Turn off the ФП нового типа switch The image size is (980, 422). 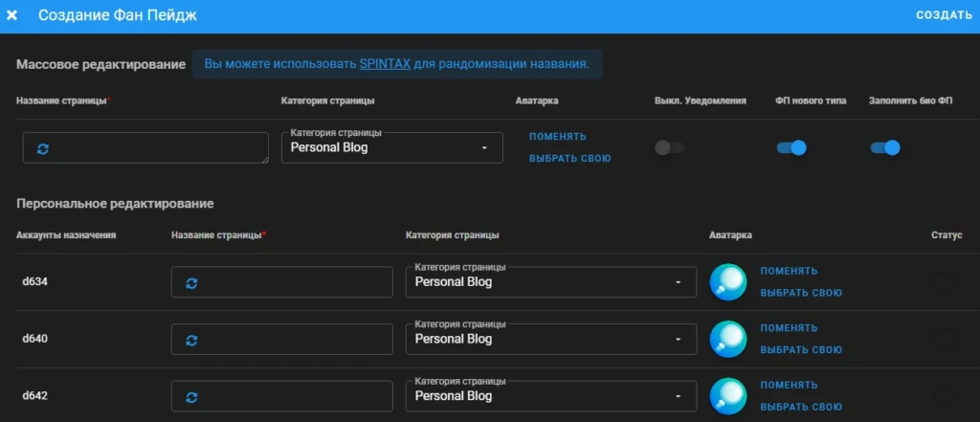[791, 148]
